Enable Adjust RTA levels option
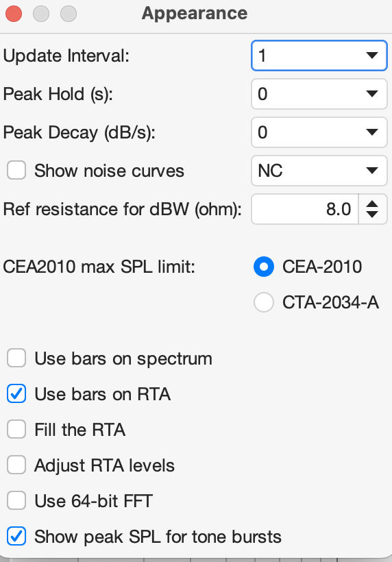The width and height of the screenshot is (392, 562). pos(16,465)
